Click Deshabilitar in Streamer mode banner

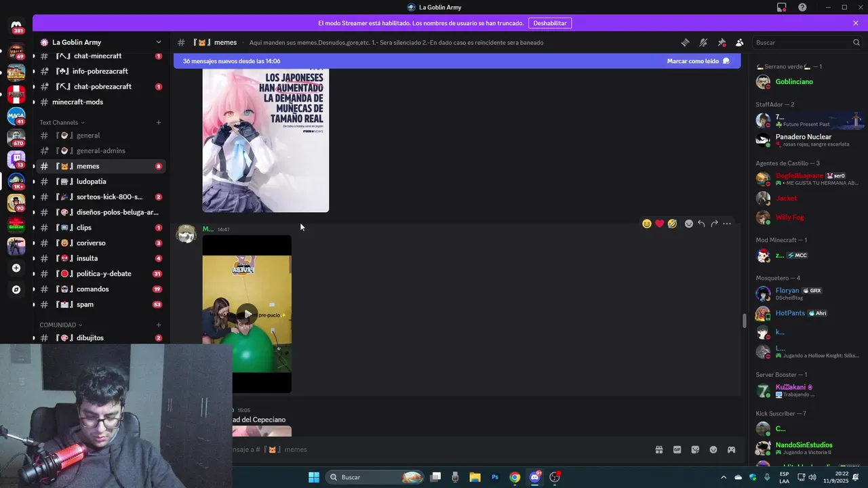[550, 23]
